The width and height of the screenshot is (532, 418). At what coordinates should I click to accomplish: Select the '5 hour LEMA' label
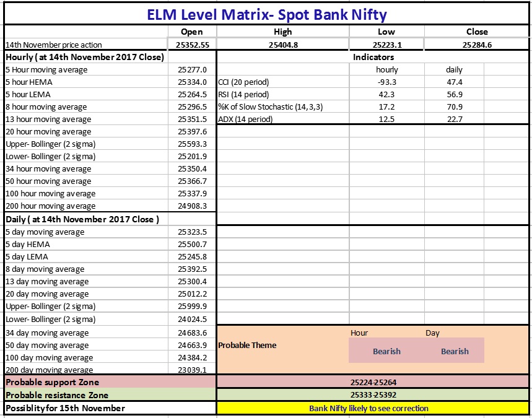pyautogui.click(x=28, y=94)
